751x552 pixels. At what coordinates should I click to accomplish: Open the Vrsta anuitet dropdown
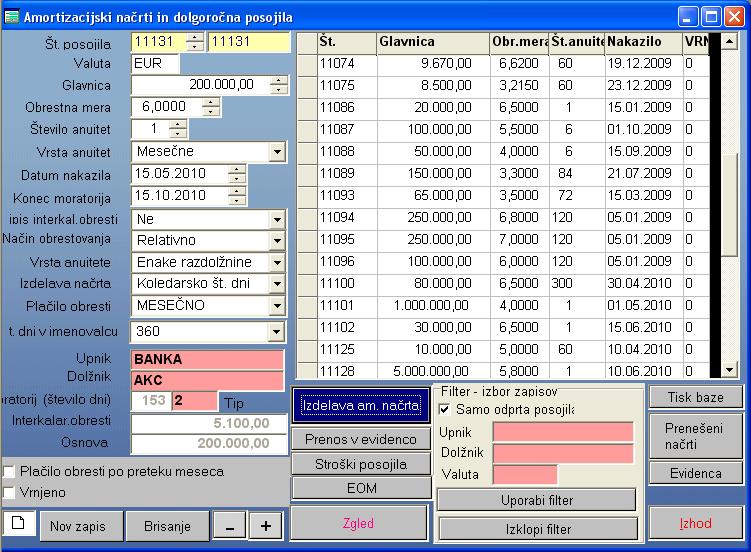(277, 152)
